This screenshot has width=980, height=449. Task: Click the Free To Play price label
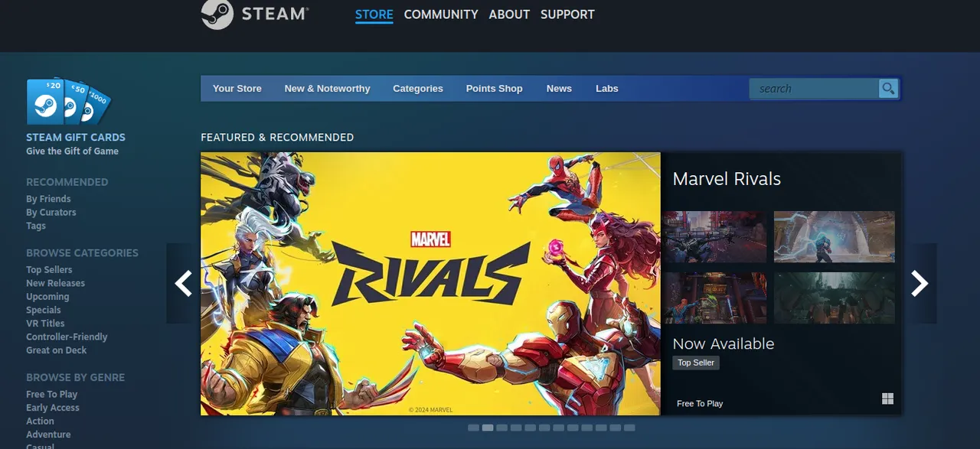[700, 403]
